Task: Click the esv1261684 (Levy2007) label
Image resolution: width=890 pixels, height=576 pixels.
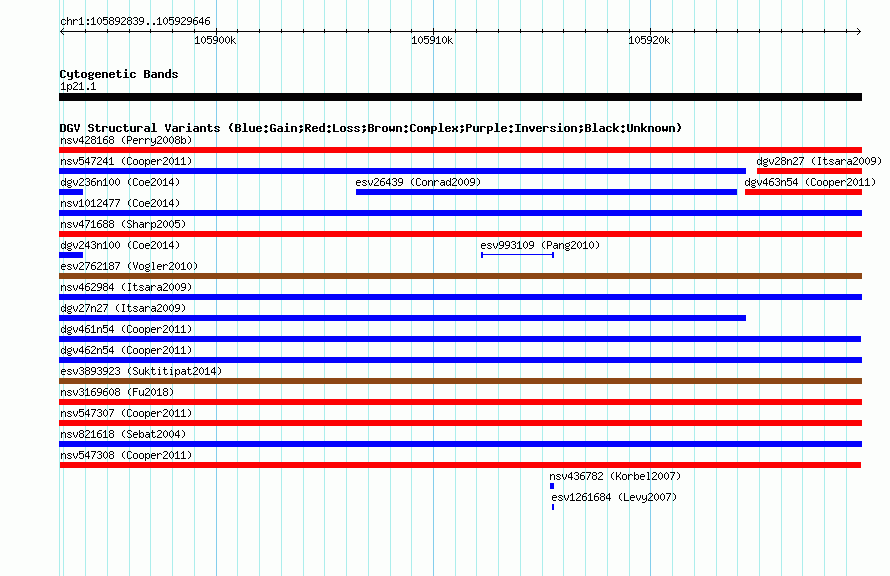Action: [614, 497]
